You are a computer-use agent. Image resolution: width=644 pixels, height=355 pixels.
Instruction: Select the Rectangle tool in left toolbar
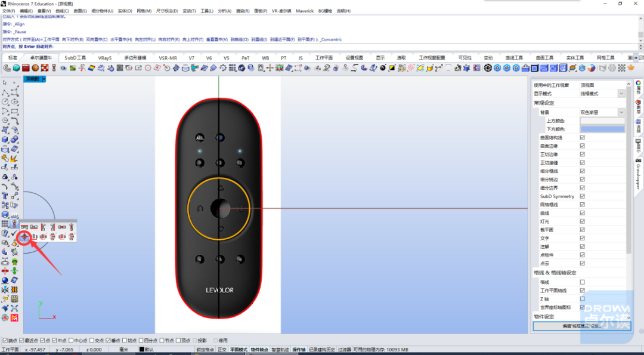tap(14, 111)
